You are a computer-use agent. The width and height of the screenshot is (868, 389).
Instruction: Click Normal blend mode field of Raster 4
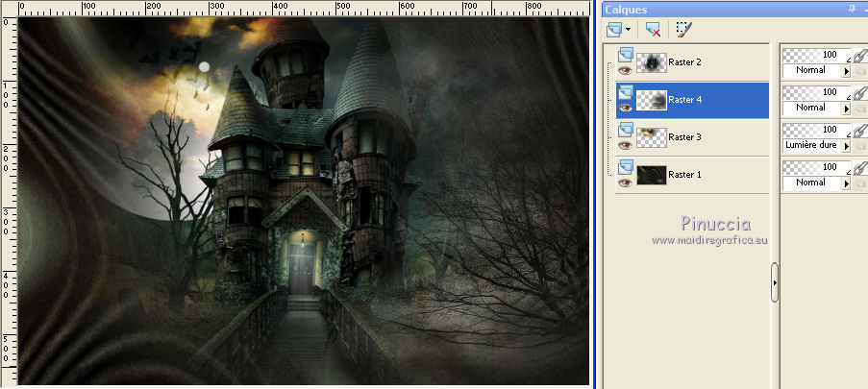click(x=811, y=108)
